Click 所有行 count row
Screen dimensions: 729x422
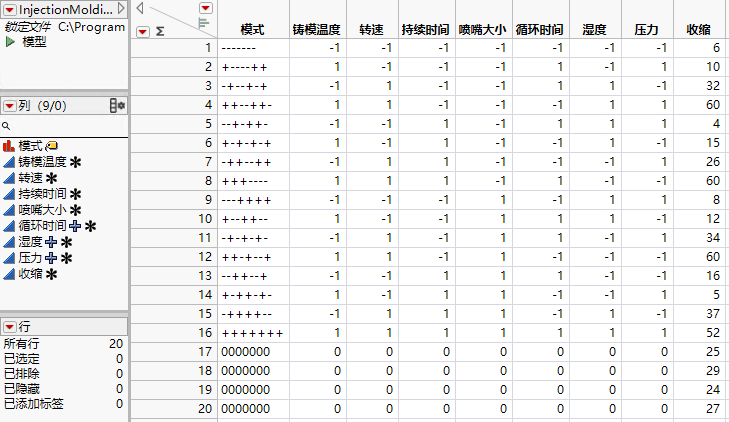(63, 344)
